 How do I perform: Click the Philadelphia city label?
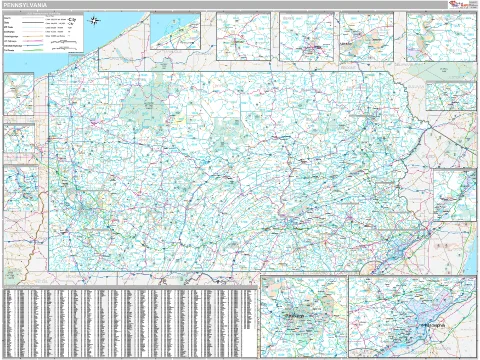pos(432,325)
